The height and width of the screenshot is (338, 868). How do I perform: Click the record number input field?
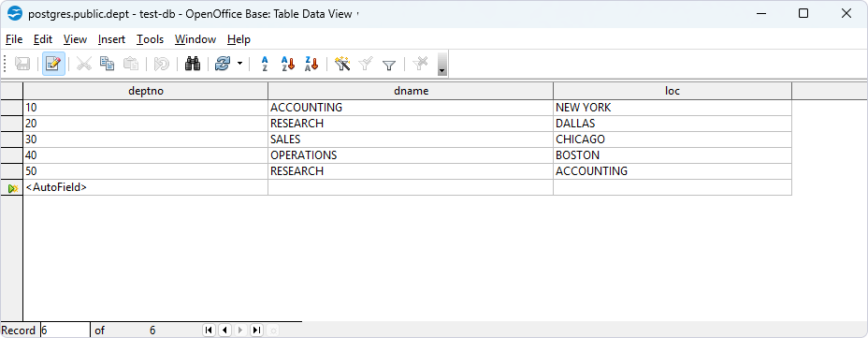click(65, 331)
